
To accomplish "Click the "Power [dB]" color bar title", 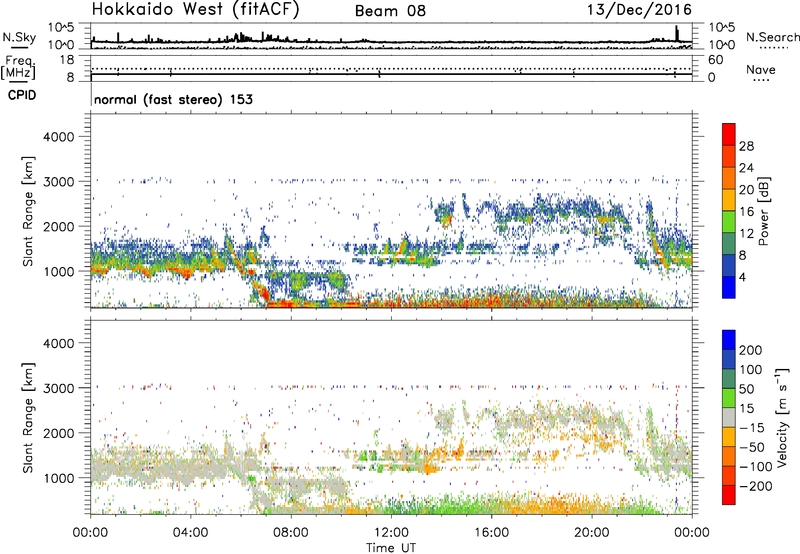I will (763, 211).
